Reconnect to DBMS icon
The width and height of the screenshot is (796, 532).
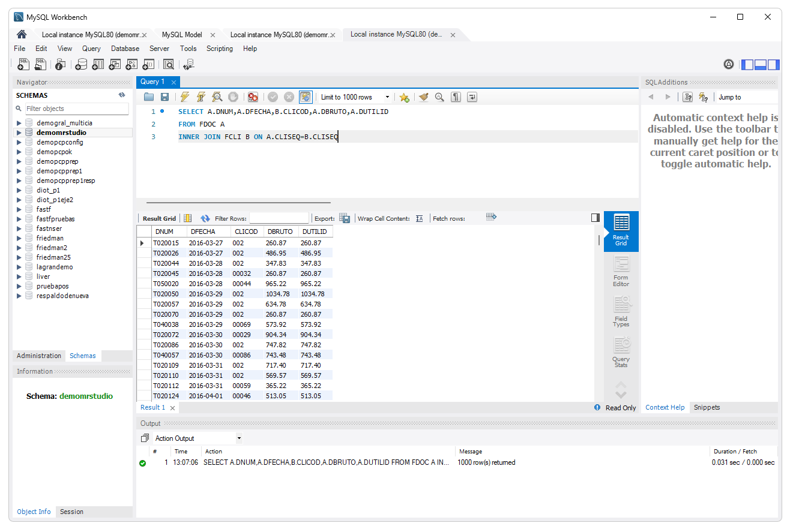click(x=188, y=64)
